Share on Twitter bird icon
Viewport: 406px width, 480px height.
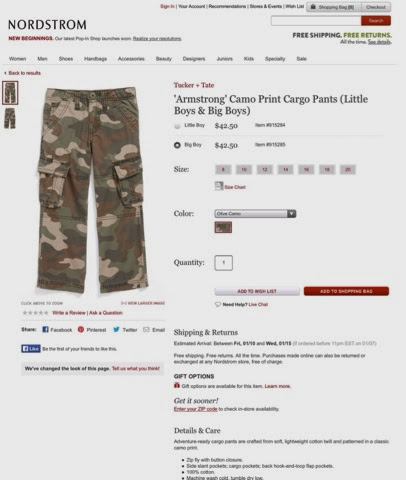[116, 329]
